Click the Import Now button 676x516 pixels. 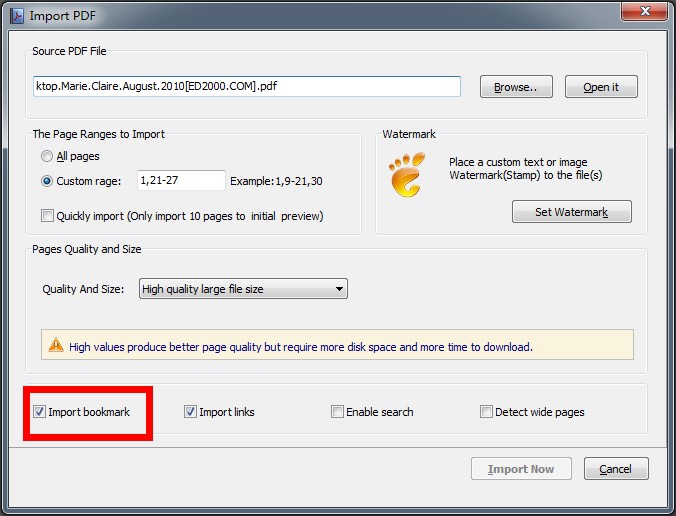coord(521,469)
